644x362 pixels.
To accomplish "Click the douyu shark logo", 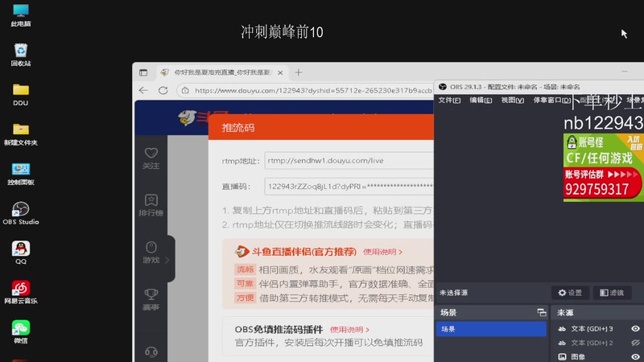I will tap(188, 117).
